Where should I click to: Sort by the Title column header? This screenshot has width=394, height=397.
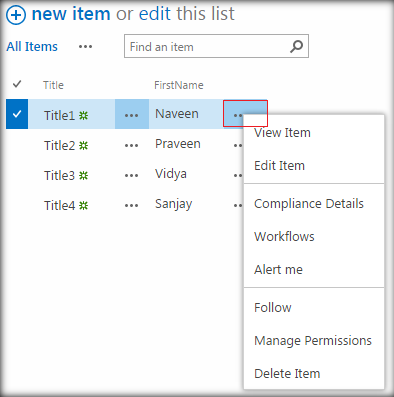(x=53, y=85)
